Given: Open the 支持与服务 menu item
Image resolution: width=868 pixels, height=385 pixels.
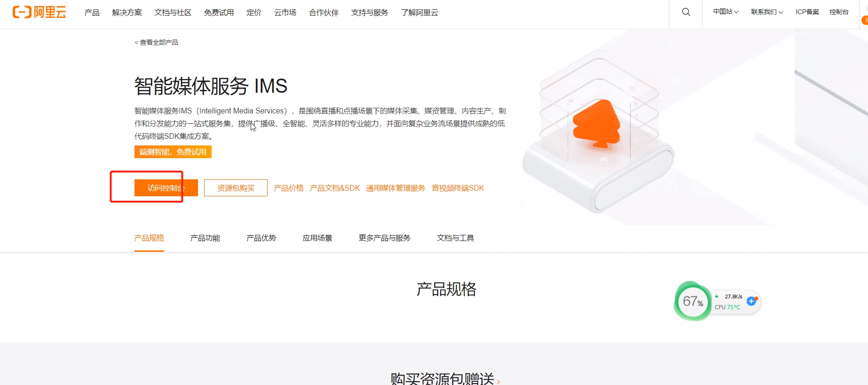Looking at the screenshot, I should (x=370, y=13).
